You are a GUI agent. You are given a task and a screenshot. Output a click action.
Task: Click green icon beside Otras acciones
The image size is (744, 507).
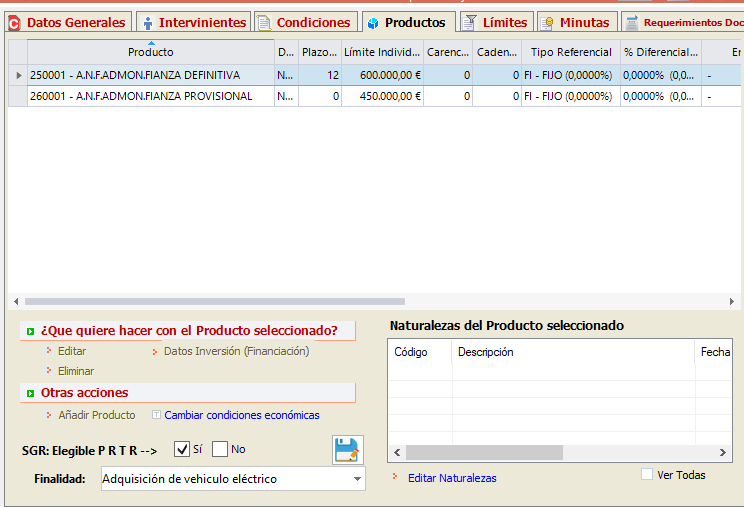(x=30, y=393)
